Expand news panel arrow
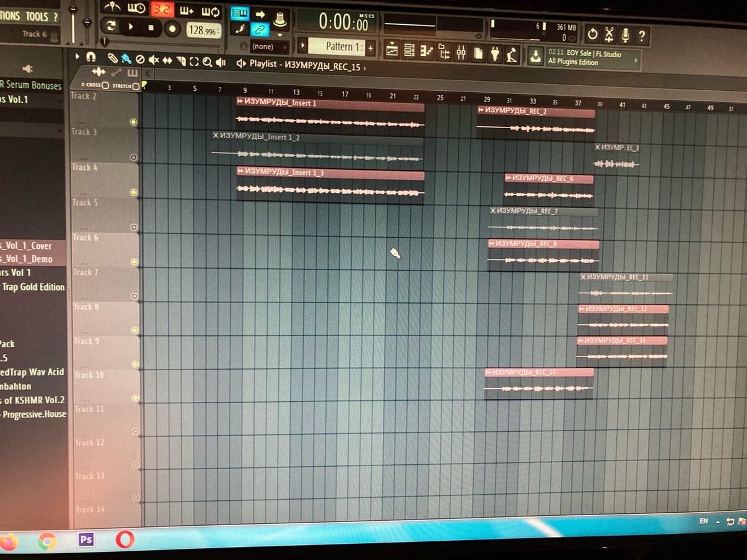Image resolution: width=747 pixels, height=560 pixels. click(x=636, y=60)
